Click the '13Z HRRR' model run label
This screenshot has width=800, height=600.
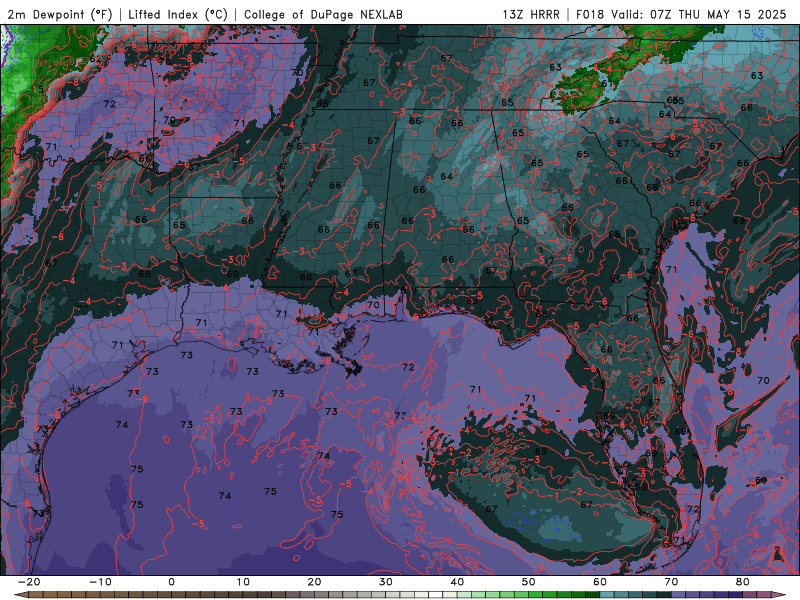531,14
